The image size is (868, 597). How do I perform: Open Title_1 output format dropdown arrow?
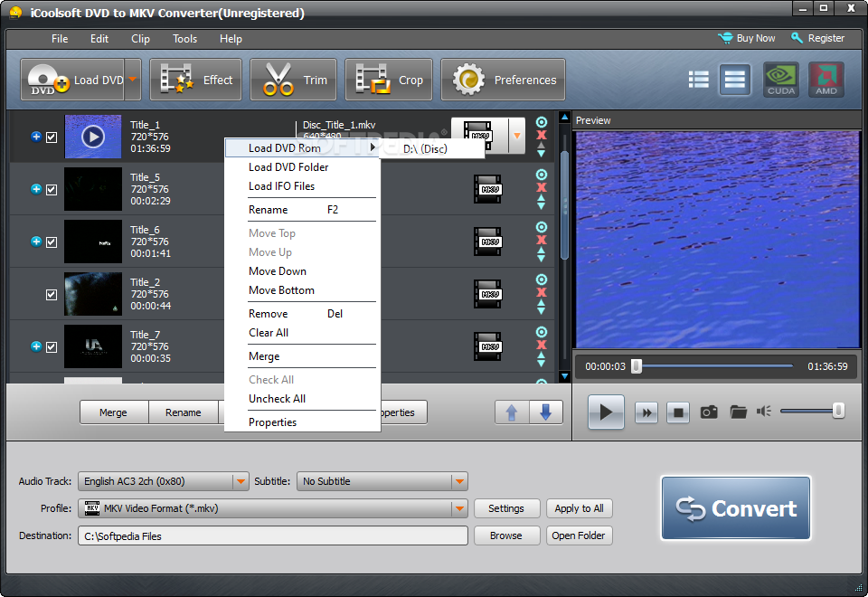point(517,135)
